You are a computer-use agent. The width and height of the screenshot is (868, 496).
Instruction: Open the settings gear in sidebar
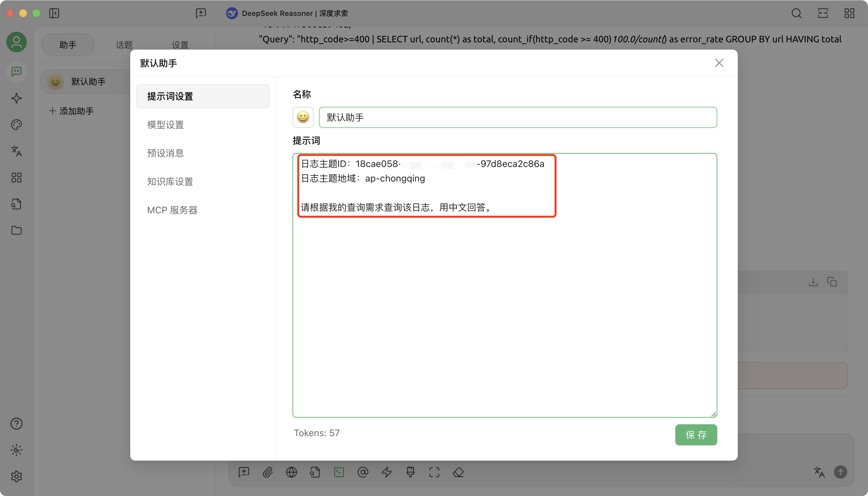coord(16,476)
